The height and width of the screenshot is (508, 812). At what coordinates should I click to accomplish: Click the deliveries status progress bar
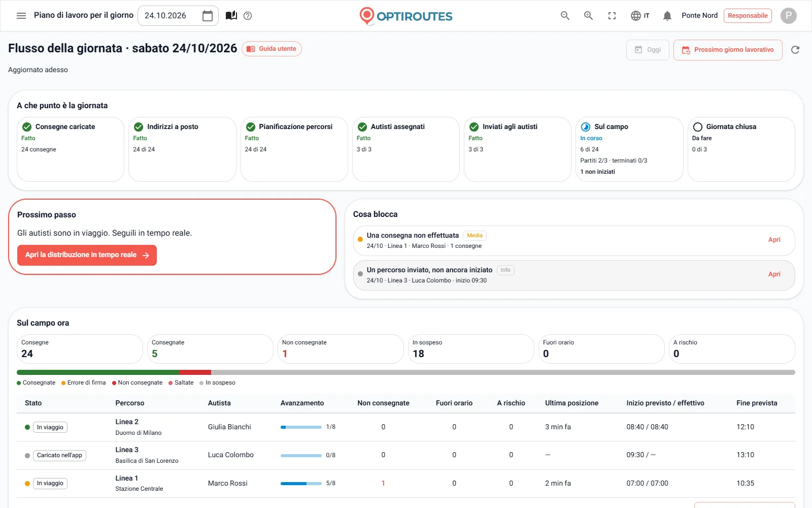coord(405,372)
